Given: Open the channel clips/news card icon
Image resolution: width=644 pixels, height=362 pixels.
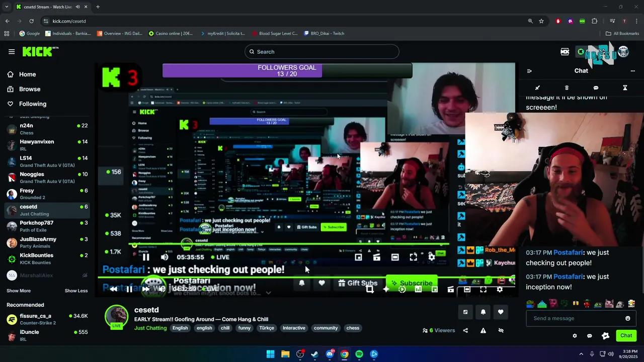Looking at the screenshot, I should point(465,312).
